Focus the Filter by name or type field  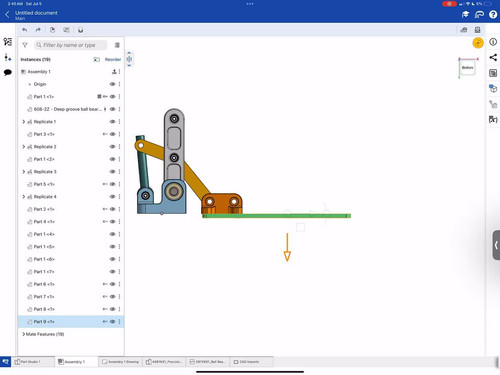[71, 45]
